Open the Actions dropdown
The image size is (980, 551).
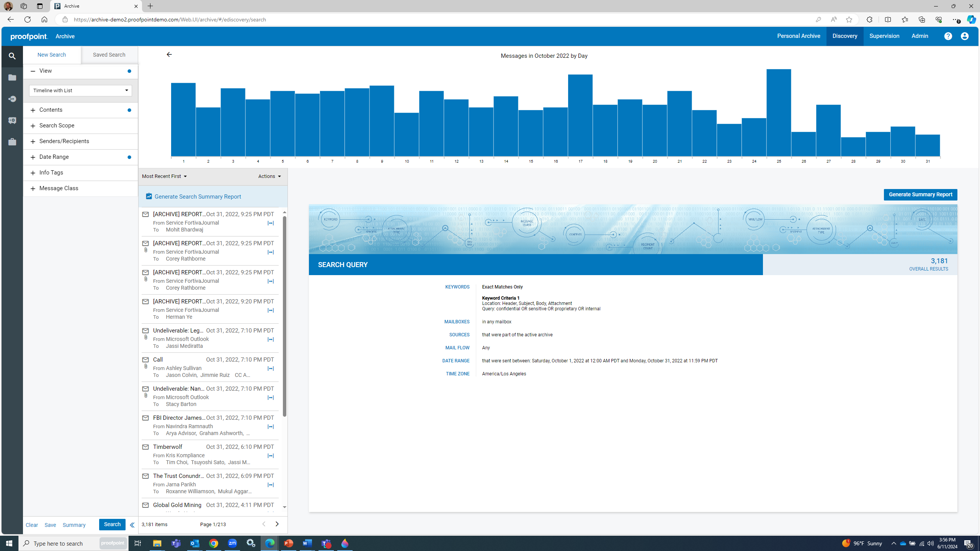click(269, 176)
